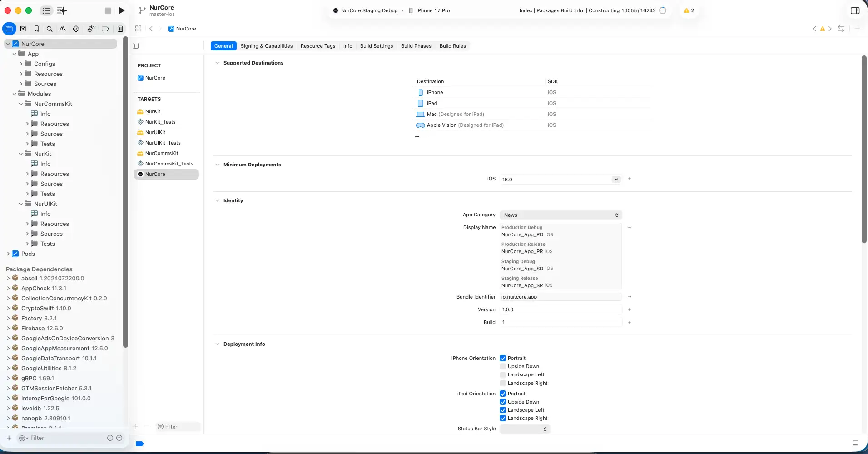Open the Issue navigator warning icon
Image resolution: width=868 pixels, height=454 pixels.
63,29
